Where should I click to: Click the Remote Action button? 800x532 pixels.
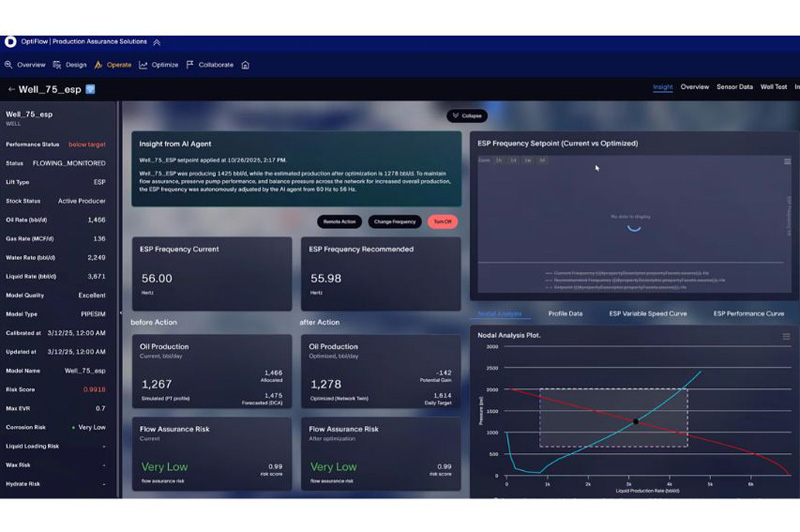pyautogui.click(x=339, y=221)
